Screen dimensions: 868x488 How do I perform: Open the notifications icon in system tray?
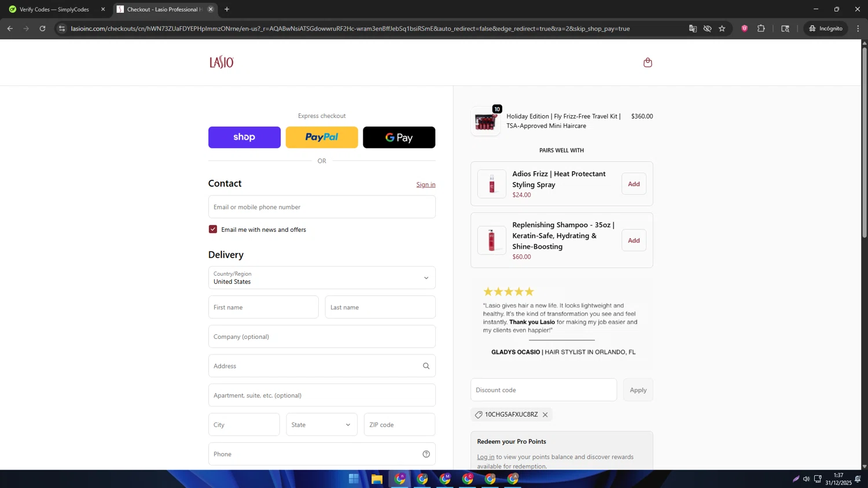coord(858,479)
